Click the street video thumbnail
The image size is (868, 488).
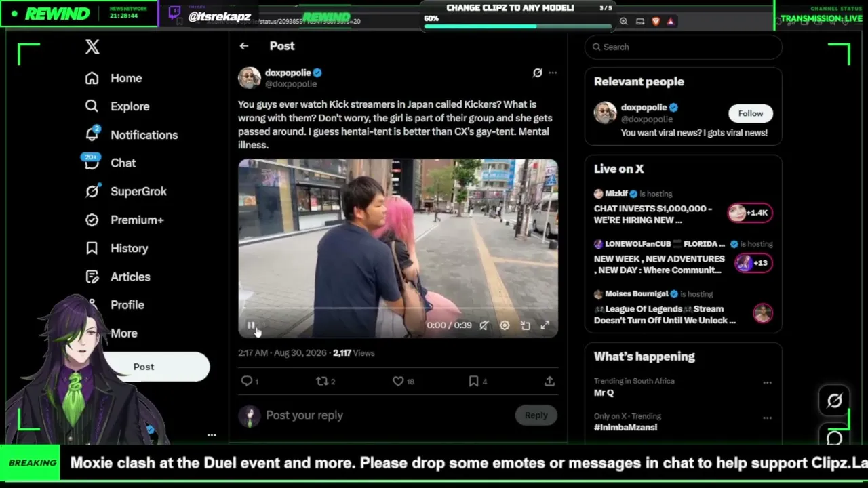click(398, 248)
